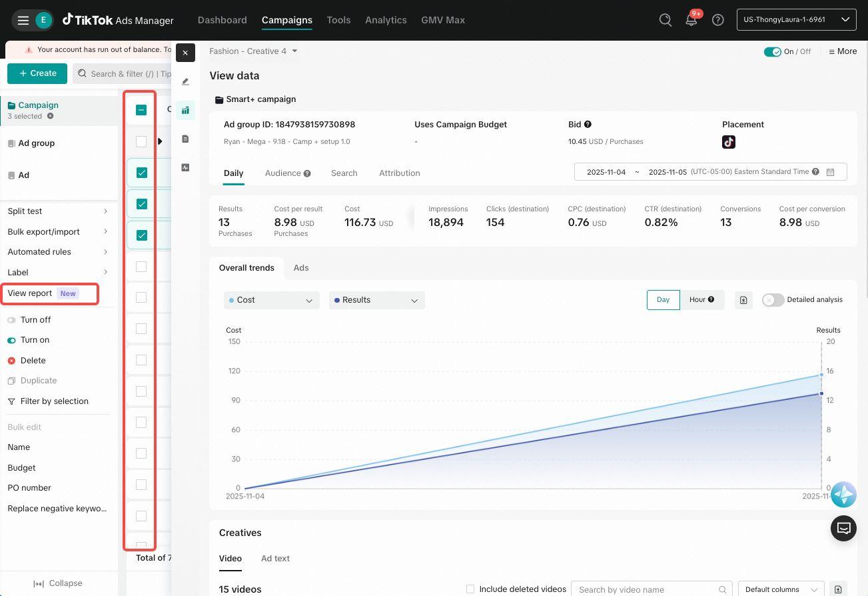Switch to the Audience tab
This screenshot has height=596, width=868.
click(x=288, y=173)
